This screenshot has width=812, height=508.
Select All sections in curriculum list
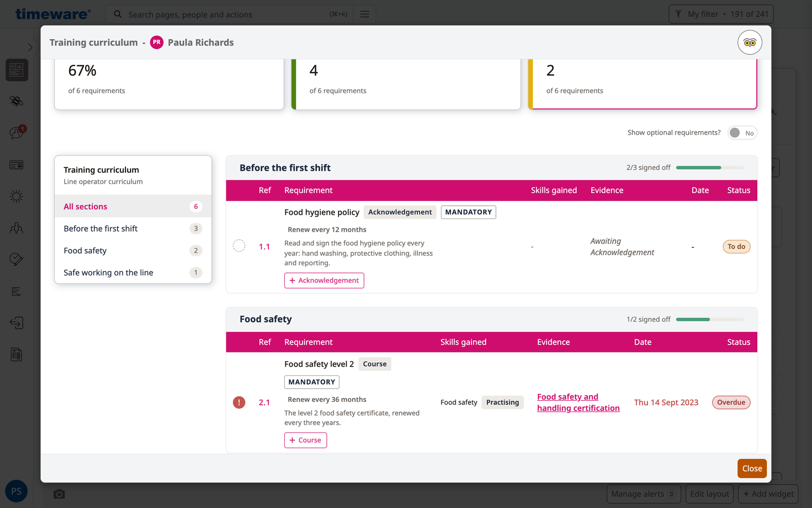[x=133, y=206]
